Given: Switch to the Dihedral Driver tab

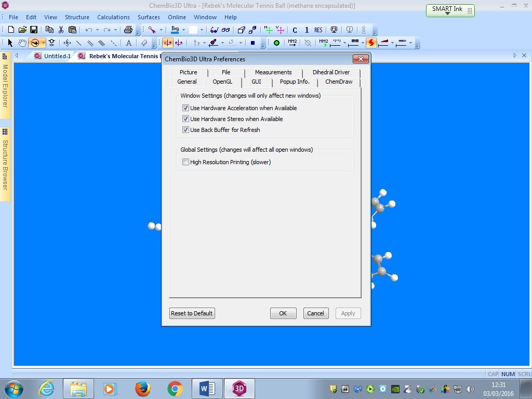Looking at the screenshot, I should click(x=331, y=72).
